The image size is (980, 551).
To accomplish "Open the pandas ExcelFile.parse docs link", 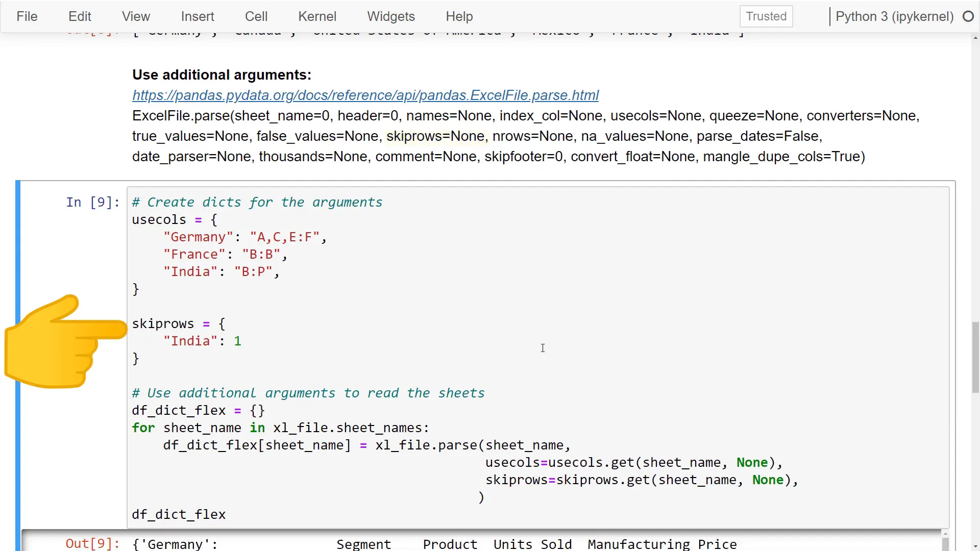I will click(x=365, y=95).
